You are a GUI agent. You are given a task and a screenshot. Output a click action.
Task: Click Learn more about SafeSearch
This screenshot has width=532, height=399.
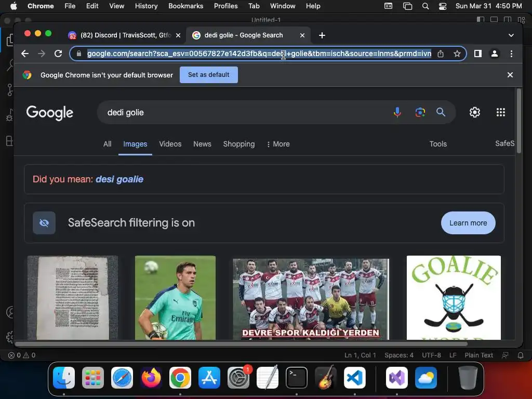pyautogui.click(x=468, y=223)
